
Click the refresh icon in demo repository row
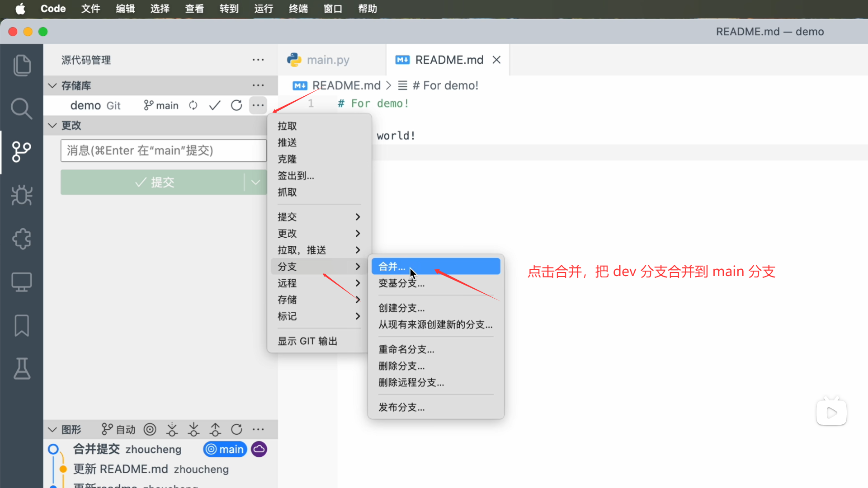[236, 105]
